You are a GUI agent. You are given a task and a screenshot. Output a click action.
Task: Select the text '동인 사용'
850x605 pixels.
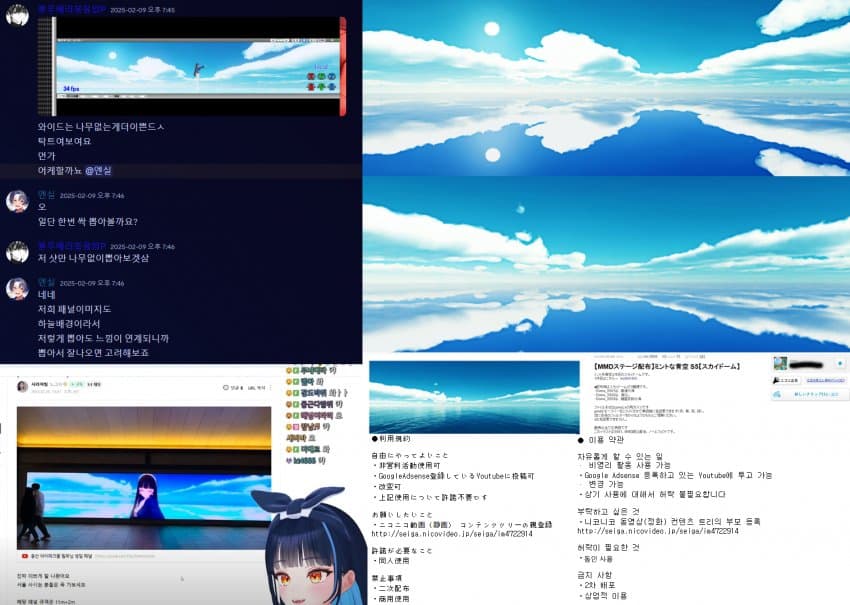[x=598, y=558]
